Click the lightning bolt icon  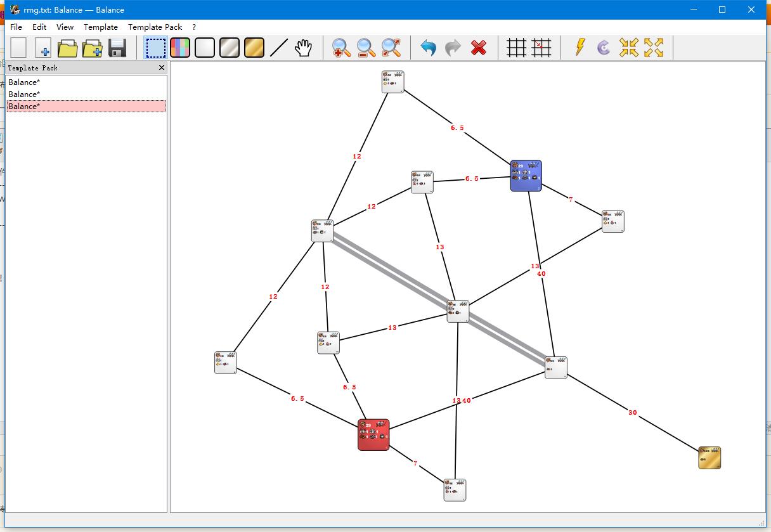[x=580, y=48]
